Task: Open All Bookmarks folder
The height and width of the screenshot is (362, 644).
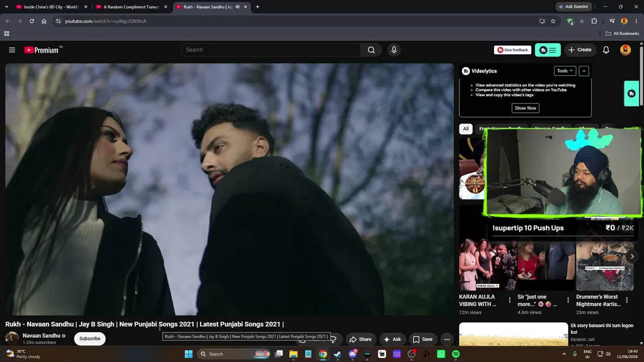Action: (x=622, y=34)
